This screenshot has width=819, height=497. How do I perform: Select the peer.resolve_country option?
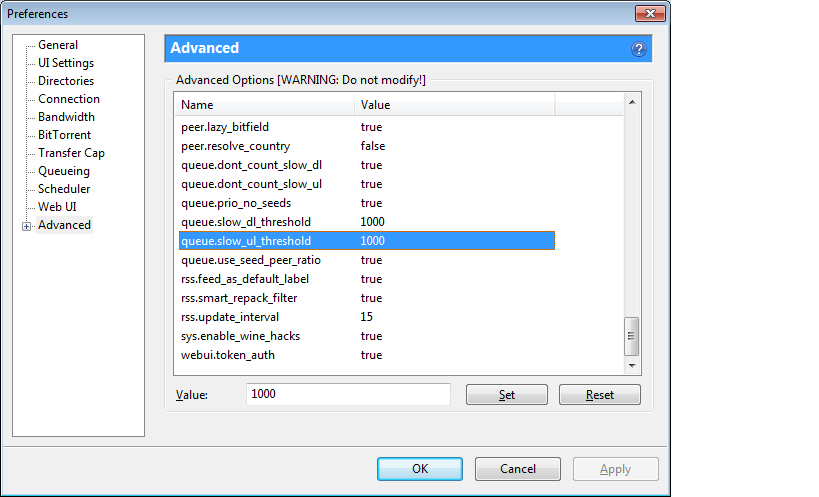(367, 146)
